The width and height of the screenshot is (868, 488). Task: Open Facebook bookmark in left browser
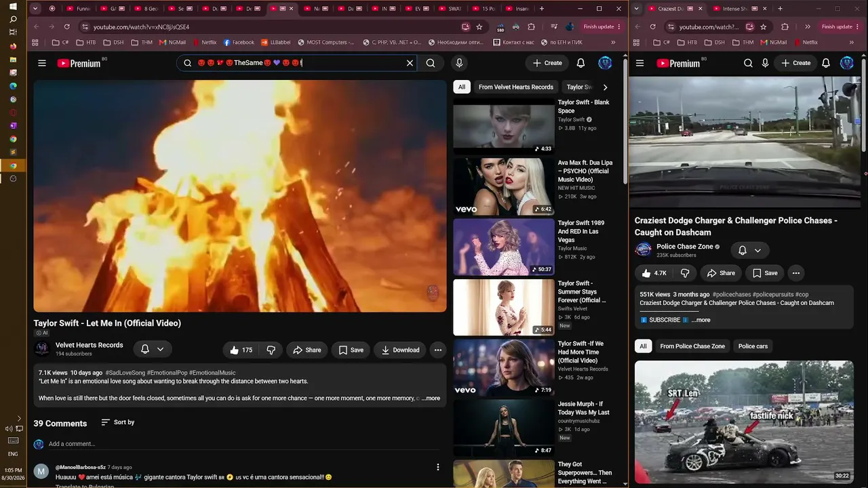(239, 42)
